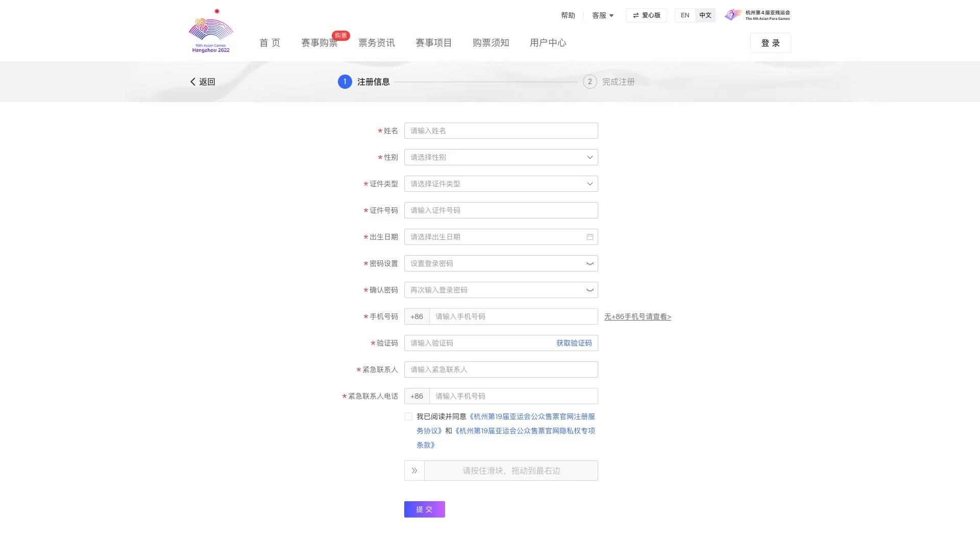The height and width of the screenshot is (541, 980).
Task: Show password in 密码设置 field
Action: pos(590,263)
